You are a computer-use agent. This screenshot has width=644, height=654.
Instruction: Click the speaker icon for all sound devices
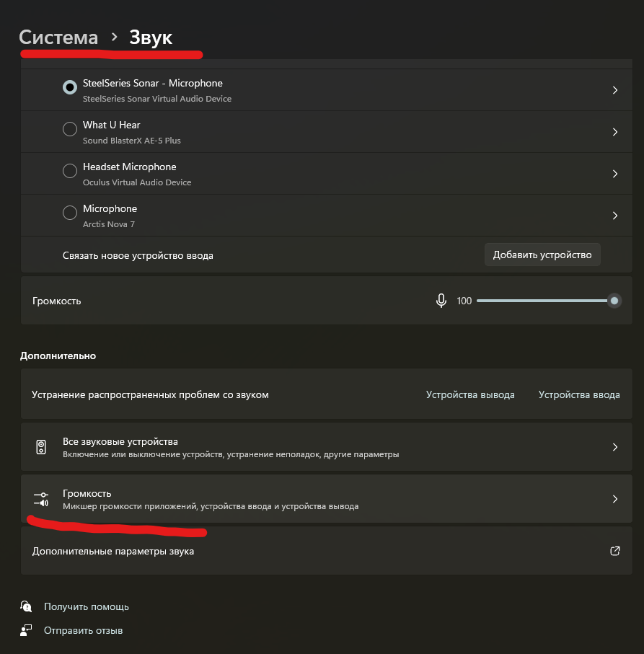(41, 447)
